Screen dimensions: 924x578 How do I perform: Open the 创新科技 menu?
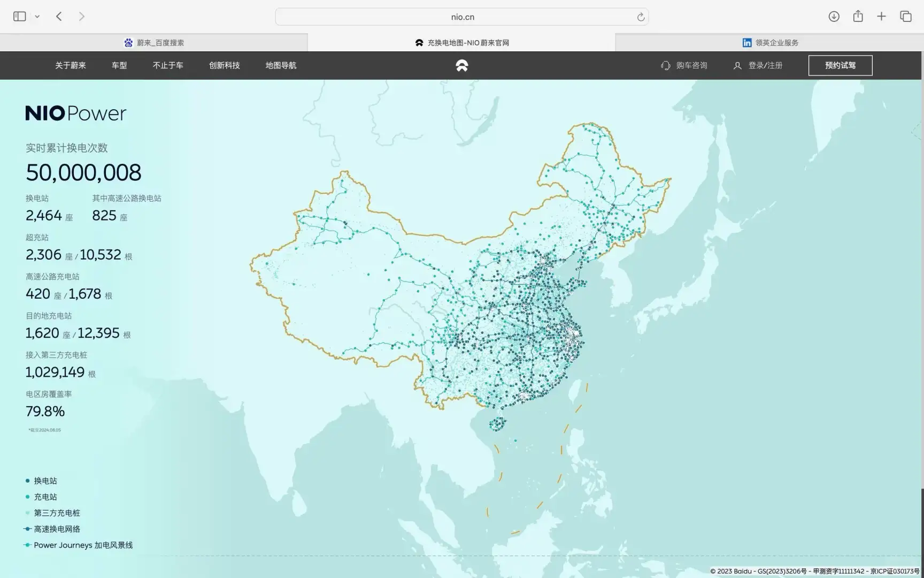225,65
